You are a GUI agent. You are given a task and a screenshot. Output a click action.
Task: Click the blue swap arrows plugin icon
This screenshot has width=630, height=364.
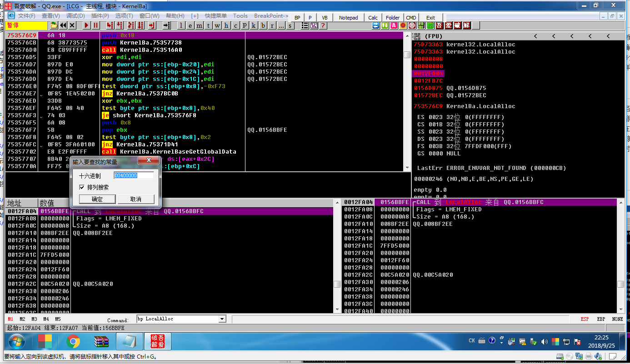(x=375, y=25)
